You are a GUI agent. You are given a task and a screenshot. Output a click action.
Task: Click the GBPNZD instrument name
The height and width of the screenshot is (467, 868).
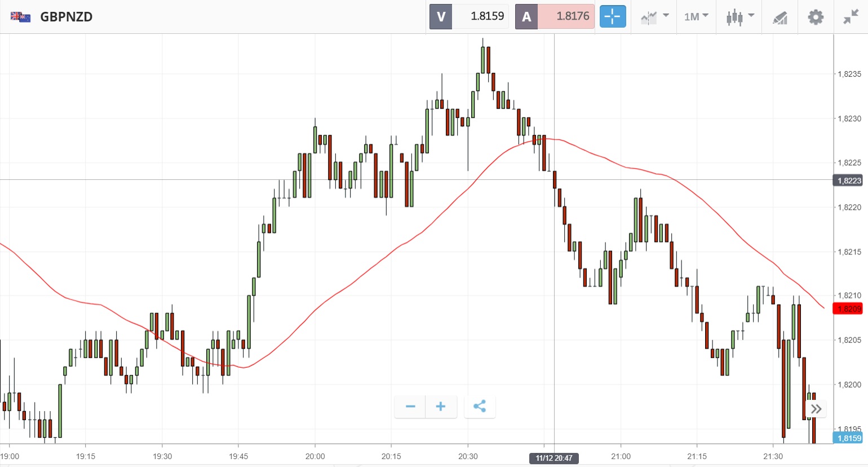tap(67, 17)
